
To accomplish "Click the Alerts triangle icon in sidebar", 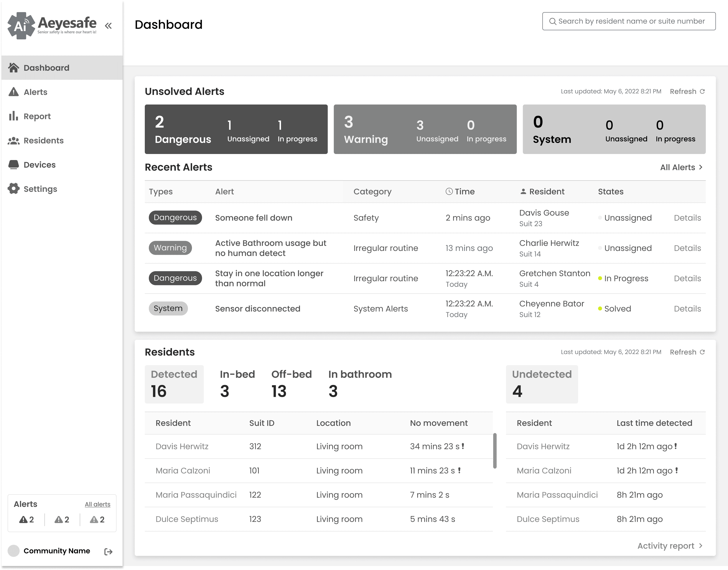I will tap(13, 92).
